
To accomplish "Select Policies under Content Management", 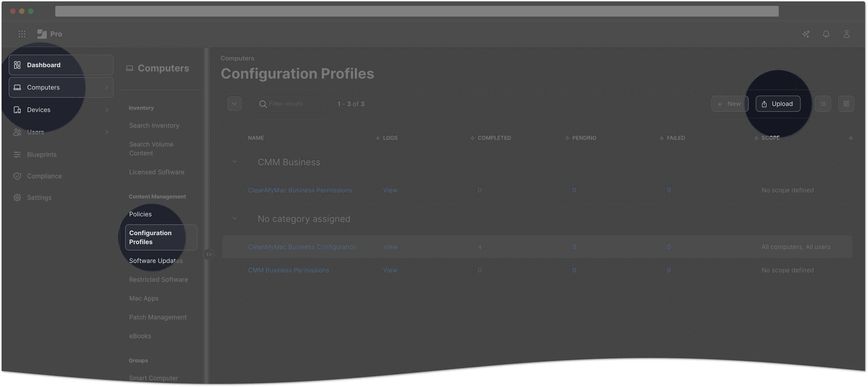I will tap(140, 214).
